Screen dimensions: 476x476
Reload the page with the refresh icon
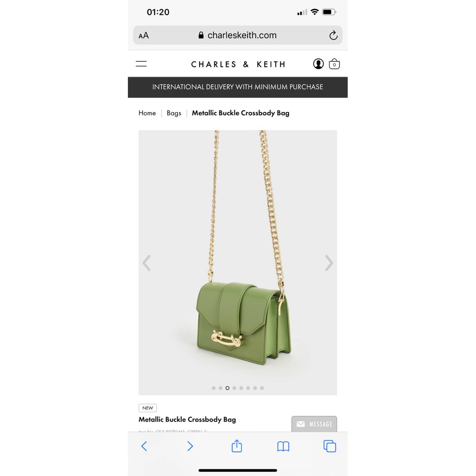(333, 35)
